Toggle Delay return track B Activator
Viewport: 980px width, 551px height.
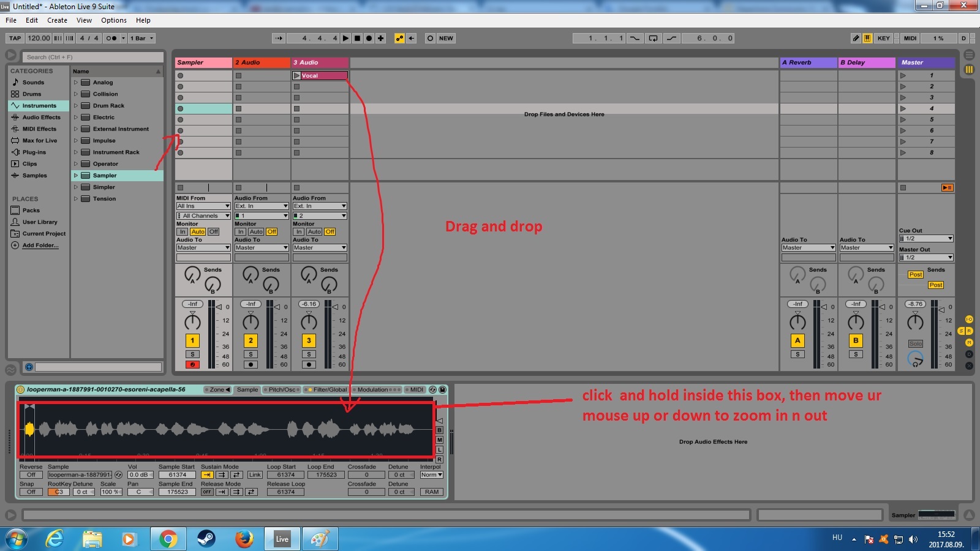point(856,340)
